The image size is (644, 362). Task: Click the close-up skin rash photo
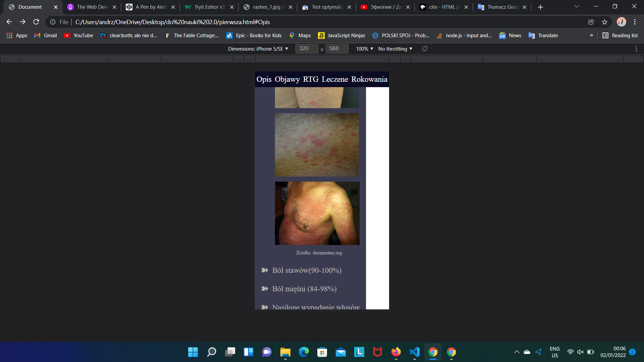pos(317,145)
